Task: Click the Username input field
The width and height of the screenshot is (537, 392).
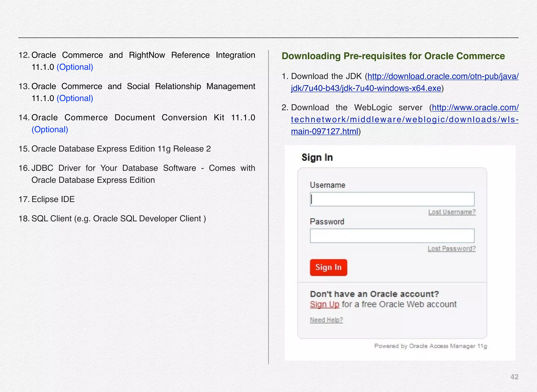Action: 392,199
